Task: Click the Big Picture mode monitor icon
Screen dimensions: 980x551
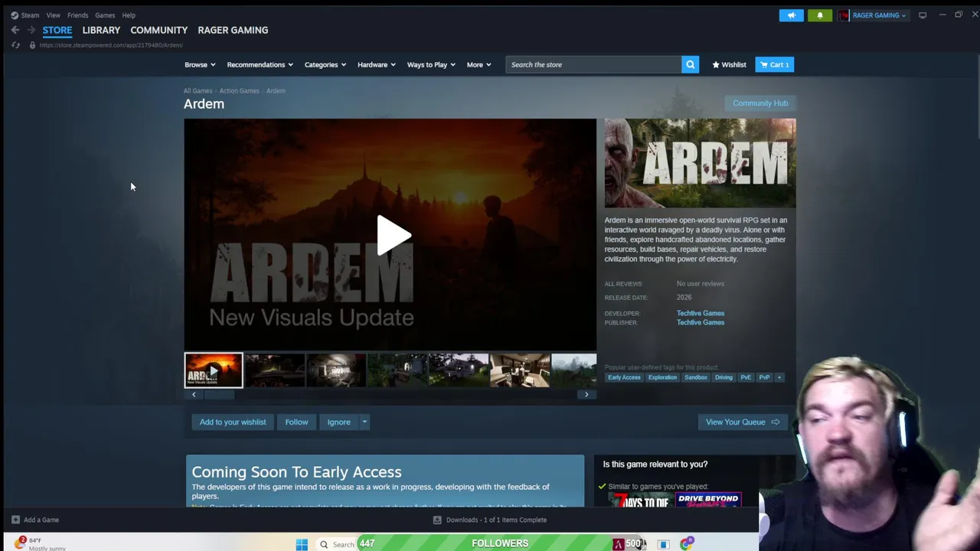Action: point(923,15)
